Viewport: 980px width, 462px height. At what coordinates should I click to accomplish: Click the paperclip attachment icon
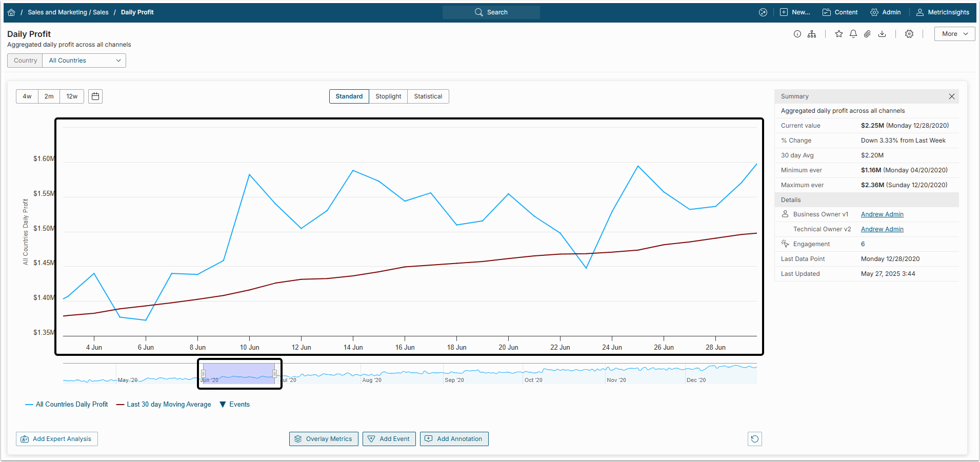point(867,34)
